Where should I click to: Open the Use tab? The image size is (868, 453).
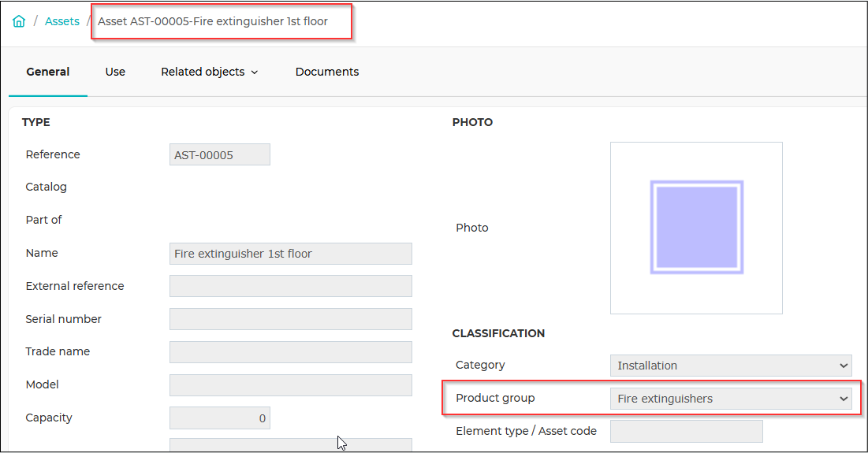coord(115,72)
